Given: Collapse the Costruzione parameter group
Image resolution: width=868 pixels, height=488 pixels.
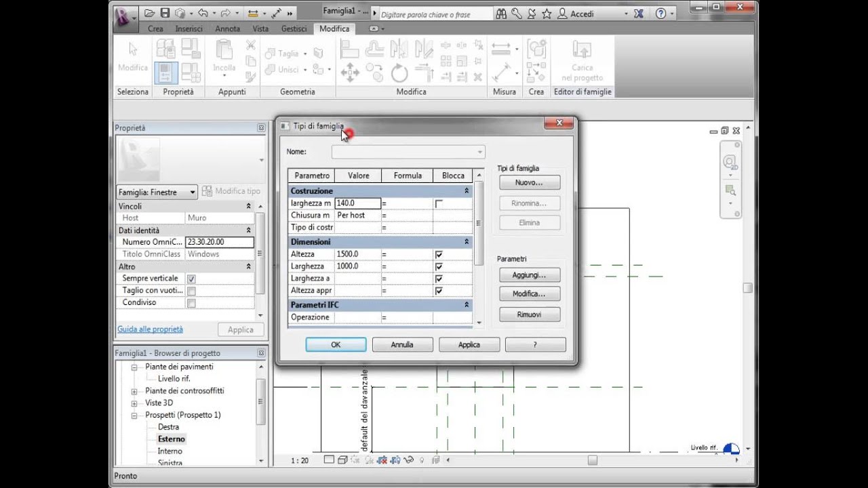Looking at the screenshot, I should 467,191.
